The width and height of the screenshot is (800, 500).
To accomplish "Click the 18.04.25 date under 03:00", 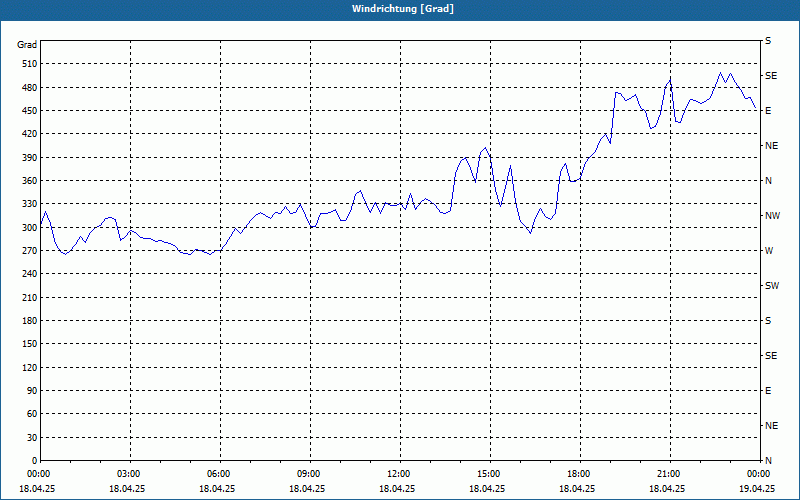I will pos(127,488).
